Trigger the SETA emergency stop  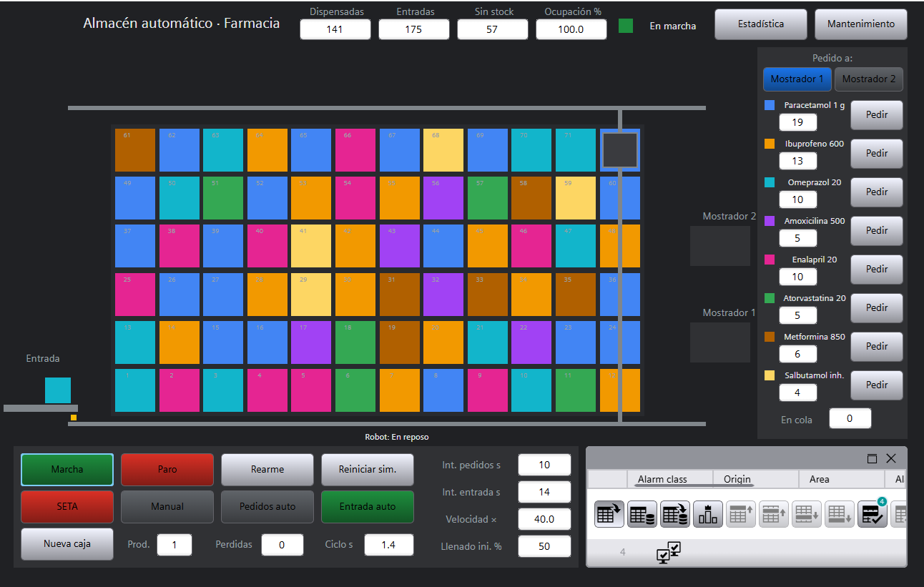67,506
